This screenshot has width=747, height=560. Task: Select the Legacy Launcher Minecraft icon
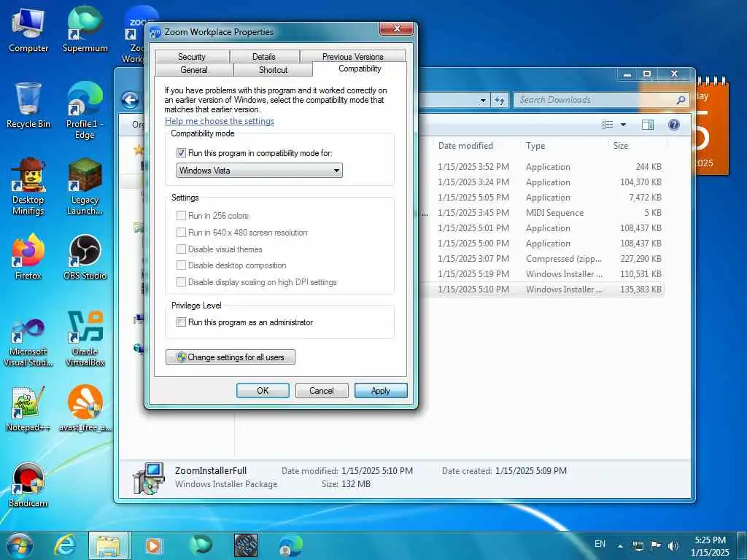pos(85,186)
